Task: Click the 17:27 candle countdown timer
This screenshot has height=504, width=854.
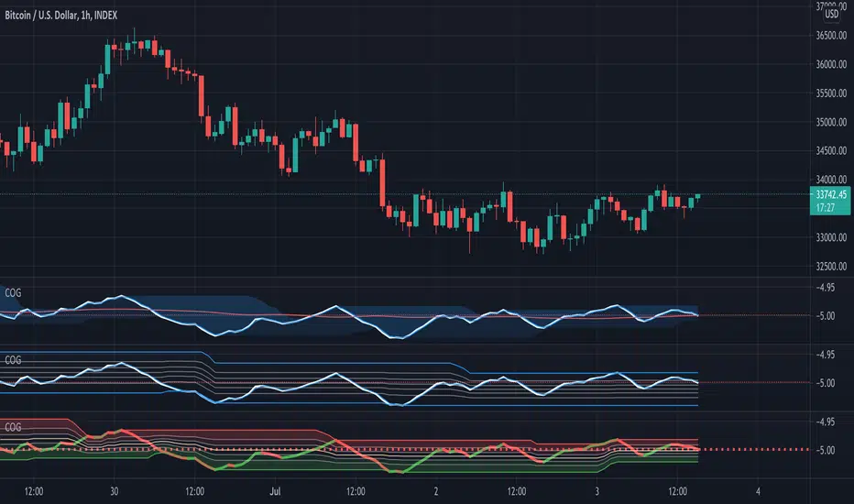Action: coord(825,208)
